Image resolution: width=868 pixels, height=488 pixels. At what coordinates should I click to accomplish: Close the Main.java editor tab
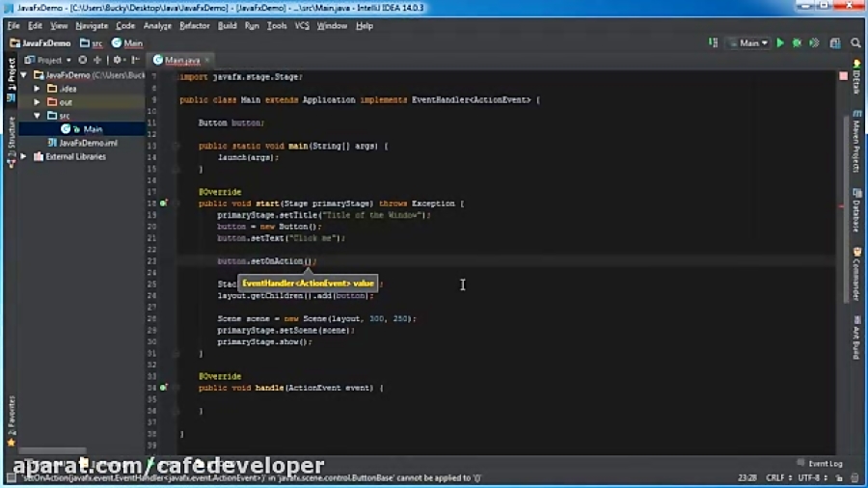(x=207, y=60)
